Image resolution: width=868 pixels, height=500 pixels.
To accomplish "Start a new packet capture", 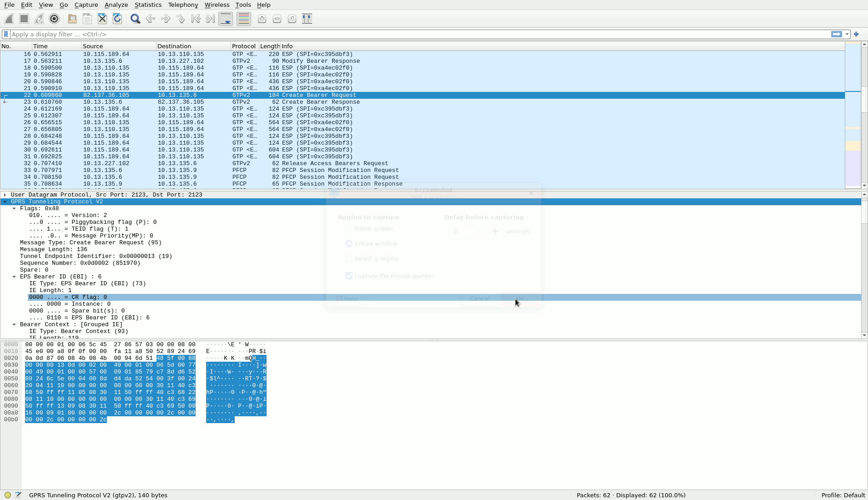I will pyautogui.click(x=8, y=19).
